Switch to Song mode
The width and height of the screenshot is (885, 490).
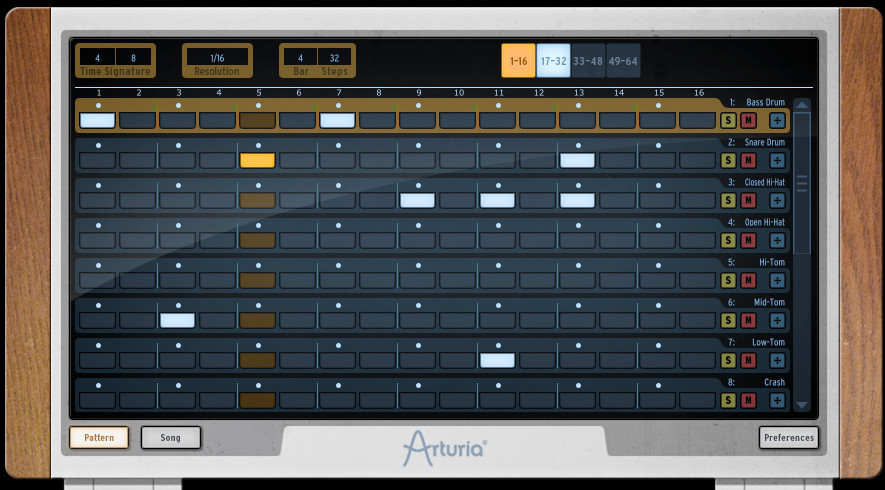171,438
